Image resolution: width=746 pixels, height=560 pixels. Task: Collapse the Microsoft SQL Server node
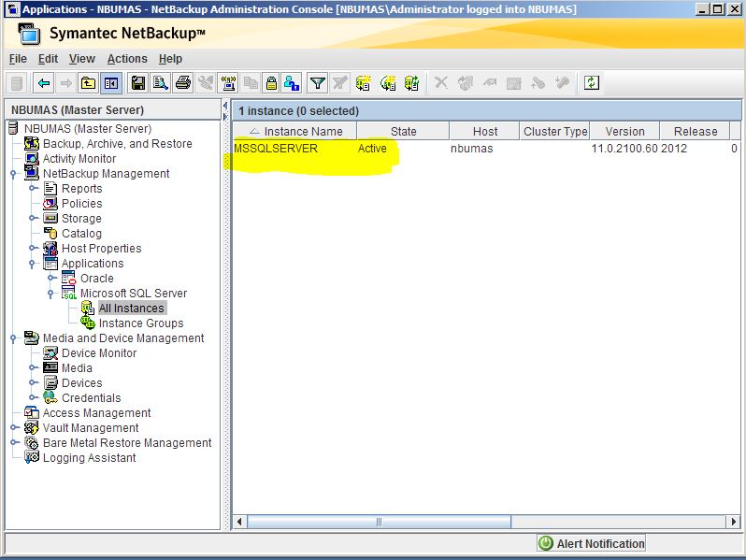[50, 294]
